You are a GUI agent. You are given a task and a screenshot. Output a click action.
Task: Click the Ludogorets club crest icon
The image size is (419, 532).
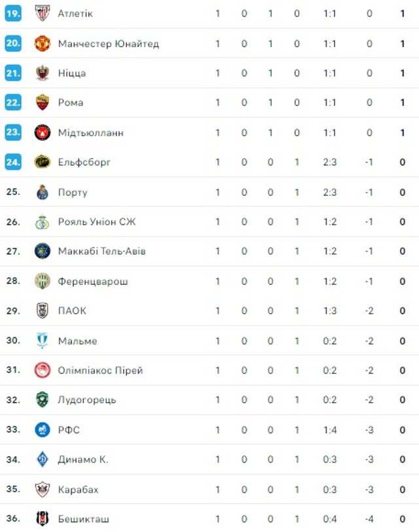coord(42,400)
